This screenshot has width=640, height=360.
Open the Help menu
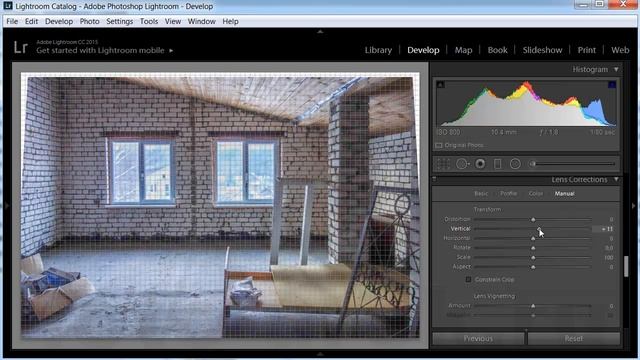[x=230, y=21]
